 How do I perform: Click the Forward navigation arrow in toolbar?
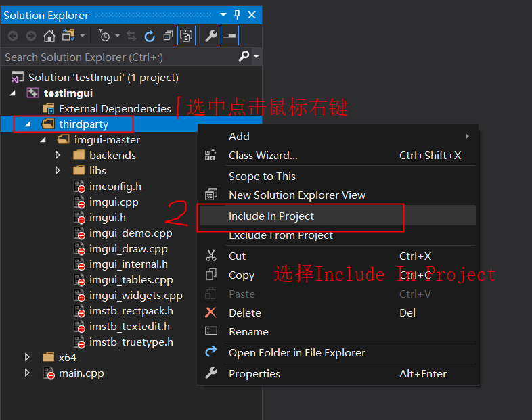[31, 36]
